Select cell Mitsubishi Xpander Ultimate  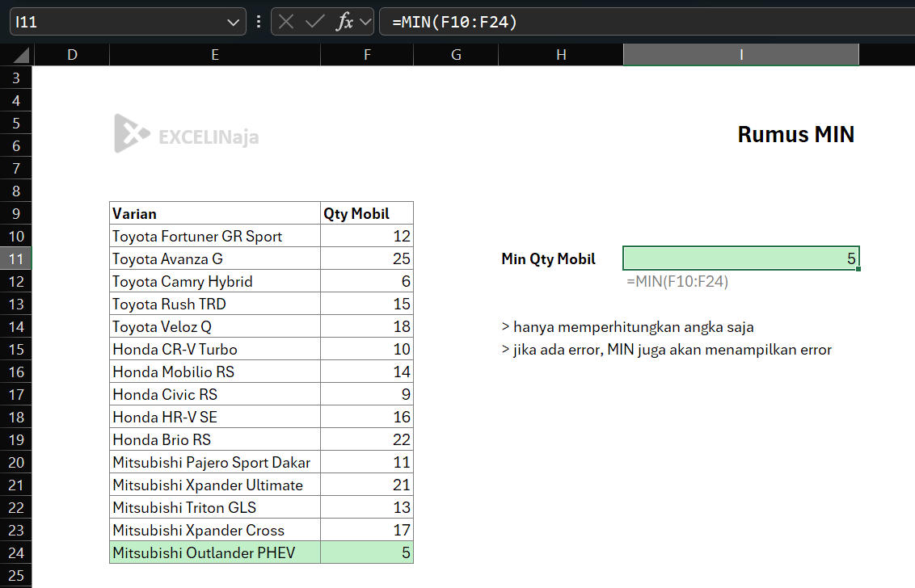click(215, 485)
